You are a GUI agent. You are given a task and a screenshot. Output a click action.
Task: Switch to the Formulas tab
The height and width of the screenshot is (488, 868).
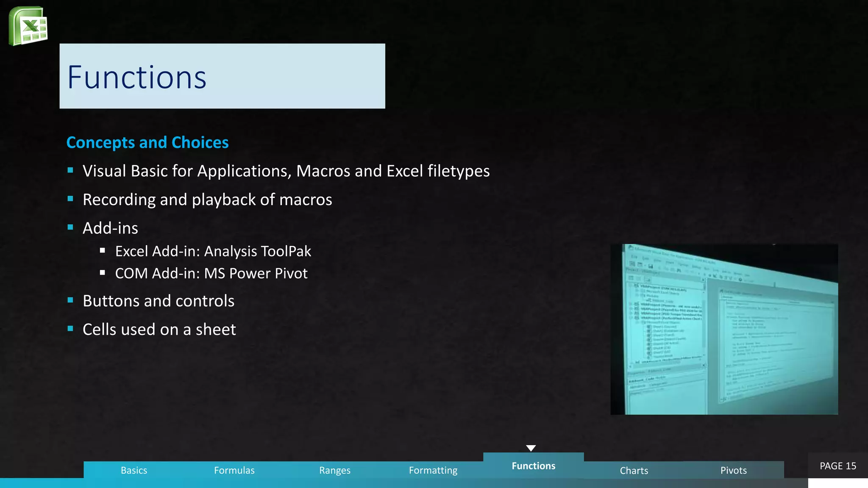click(234, 470)
